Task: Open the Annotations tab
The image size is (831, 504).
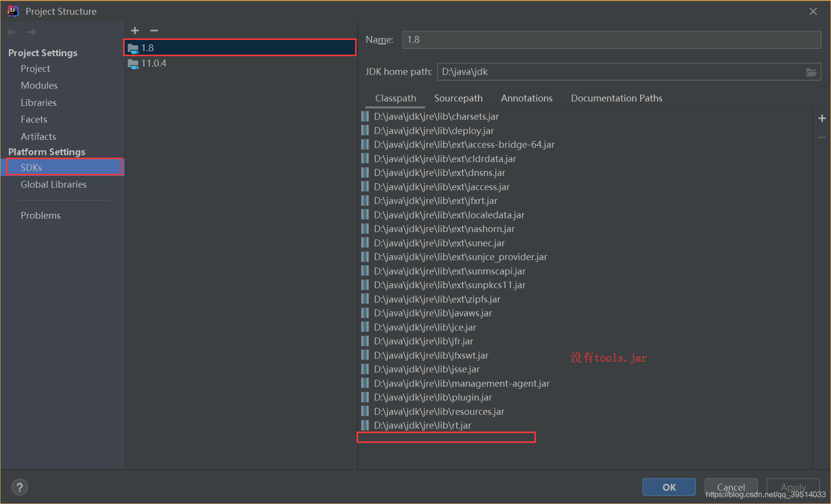Action: pos(527,98)
